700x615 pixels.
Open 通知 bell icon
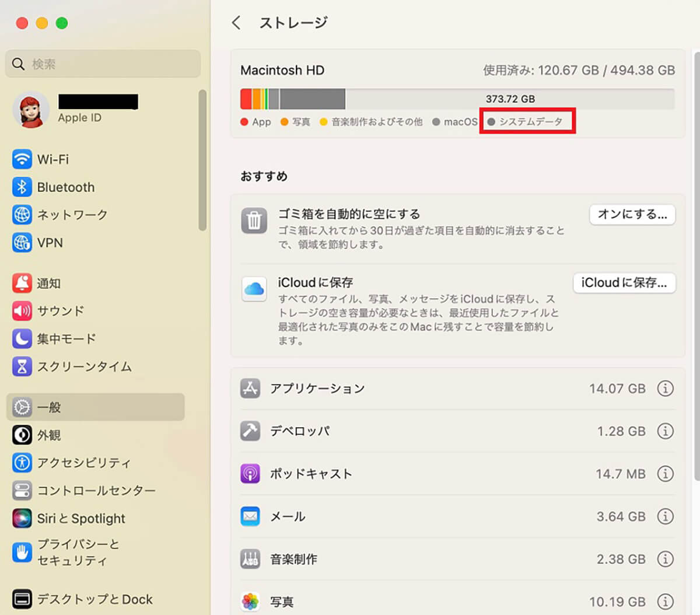(22, 283)
